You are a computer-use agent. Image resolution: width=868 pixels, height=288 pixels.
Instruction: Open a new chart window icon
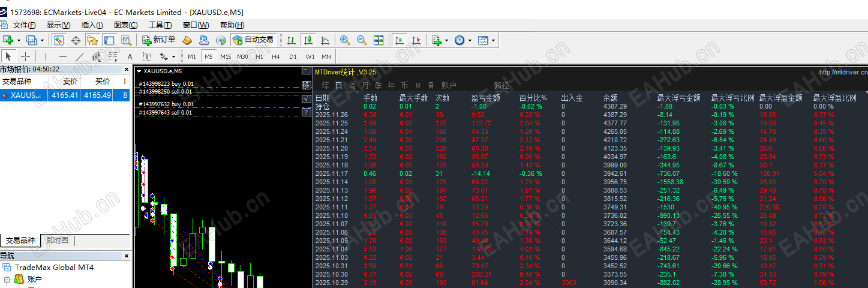click(x=8, y=40)
